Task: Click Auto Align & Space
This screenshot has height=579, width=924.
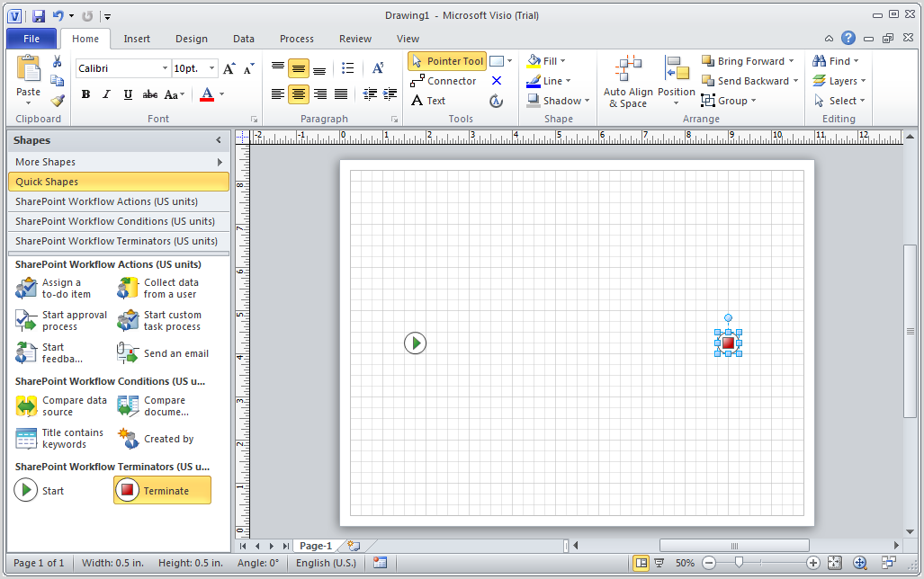Action: pyautogui.click(x=628, y=81)
